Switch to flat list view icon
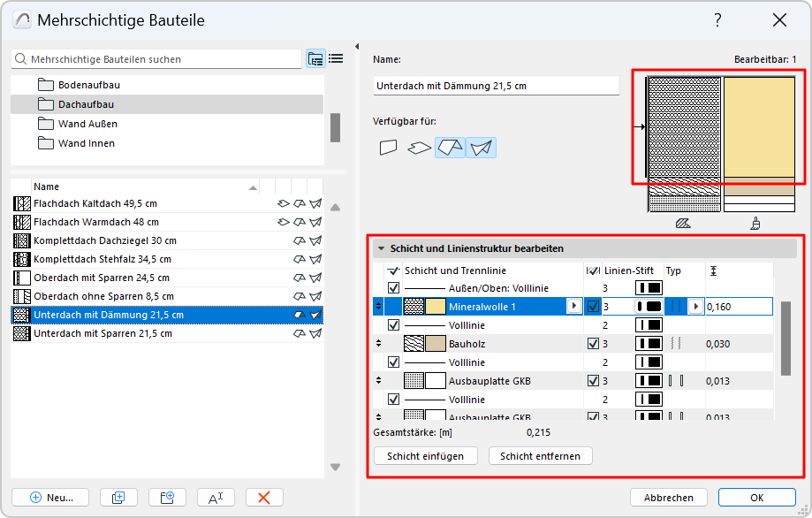The width and height of the screenshot is (812, 518). 336,58
